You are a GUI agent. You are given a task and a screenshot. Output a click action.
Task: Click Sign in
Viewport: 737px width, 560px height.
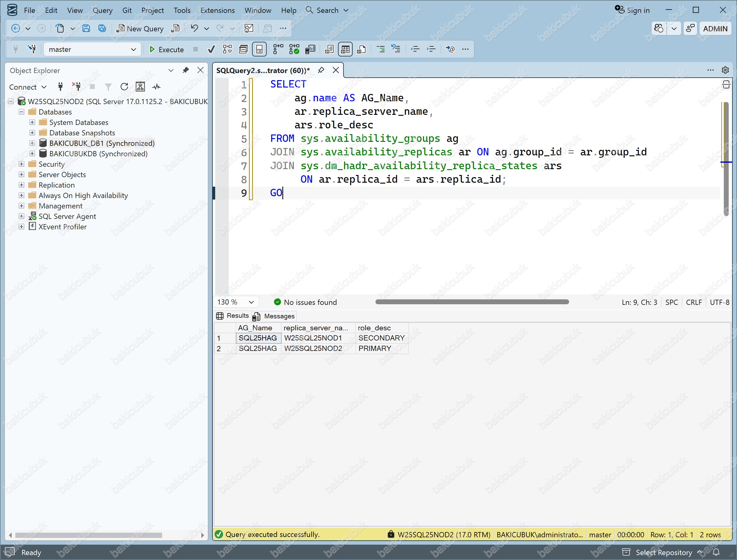[x=632, y=10]
